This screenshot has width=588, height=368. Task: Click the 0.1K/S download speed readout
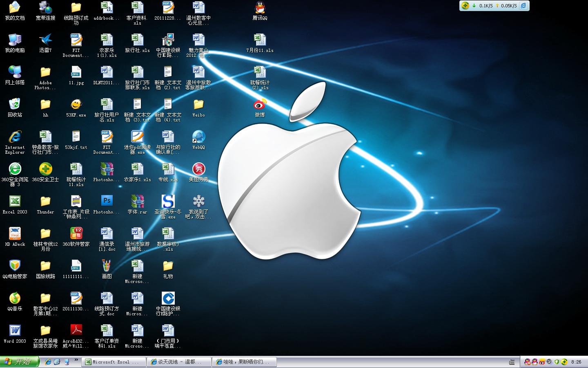point(485,6)
